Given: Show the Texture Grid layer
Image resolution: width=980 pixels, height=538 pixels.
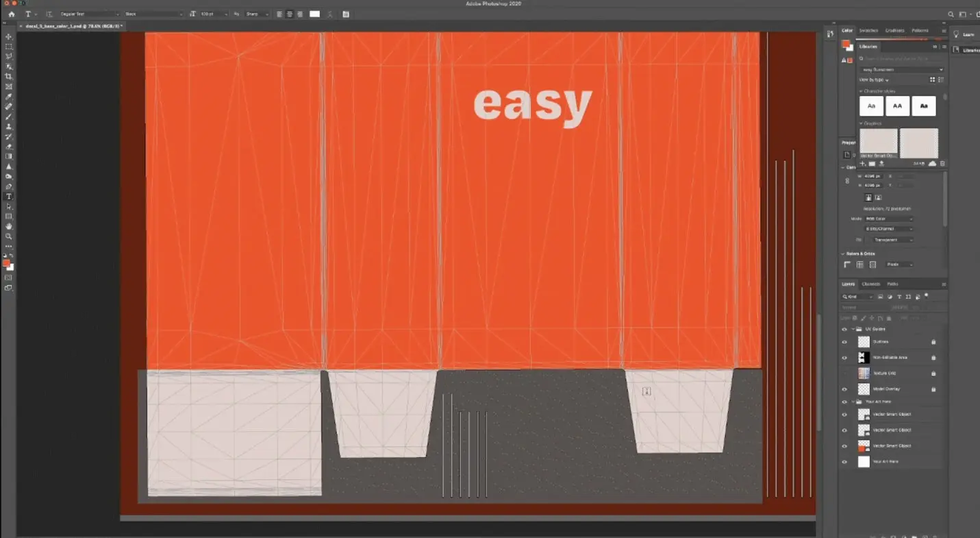Looking at the screenshot, I should point(844,373).
